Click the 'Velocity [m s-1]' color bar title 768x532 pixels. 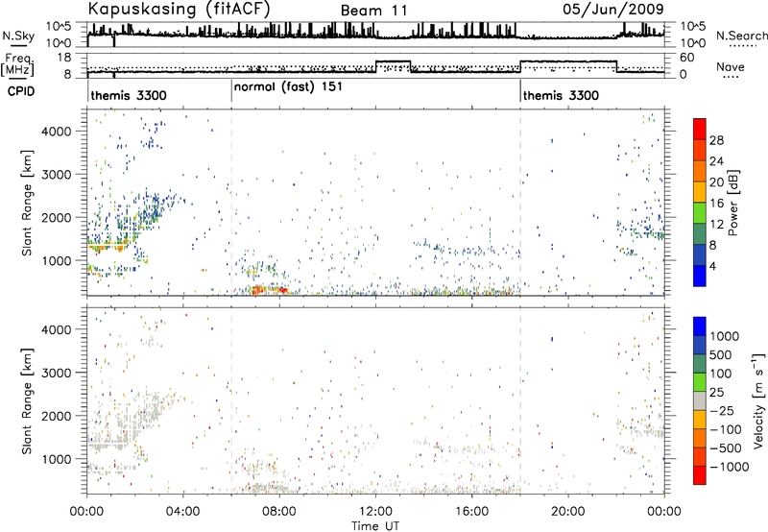click(758, 400)
